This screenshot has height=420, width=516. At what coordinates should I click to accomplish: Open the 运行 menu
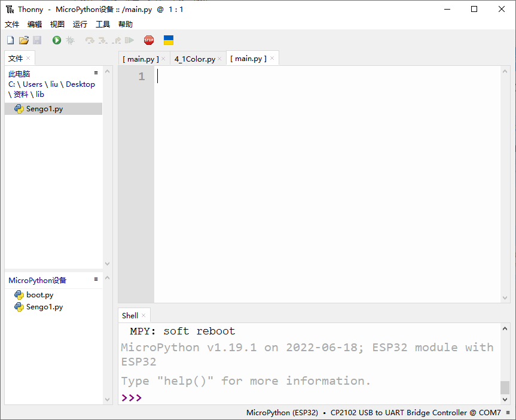pyautogui.click(x=80, y=25)
